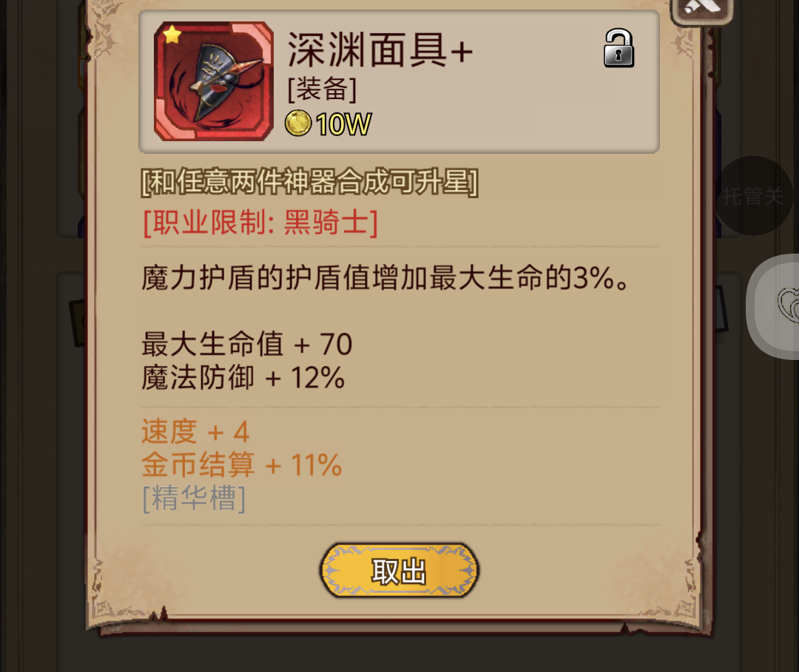Click the 10W price text
The image size is (799, 672).
point(343,124)
